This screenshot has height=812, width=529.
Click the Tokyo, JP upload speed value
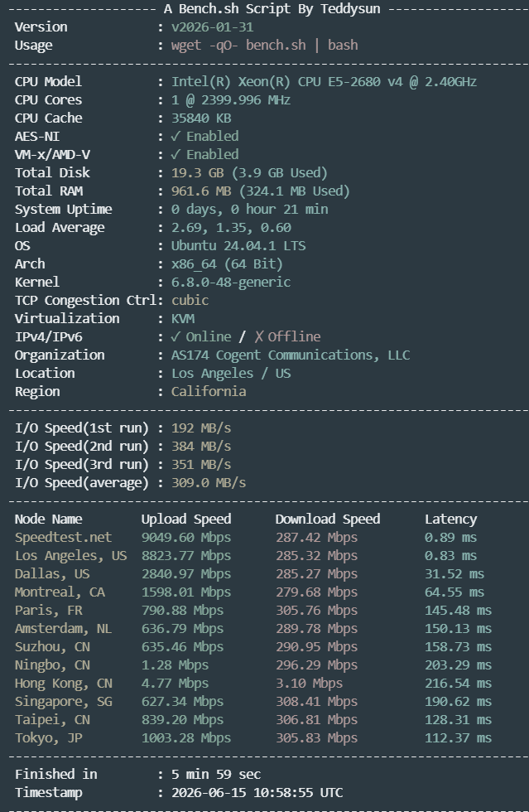point(186,737)
